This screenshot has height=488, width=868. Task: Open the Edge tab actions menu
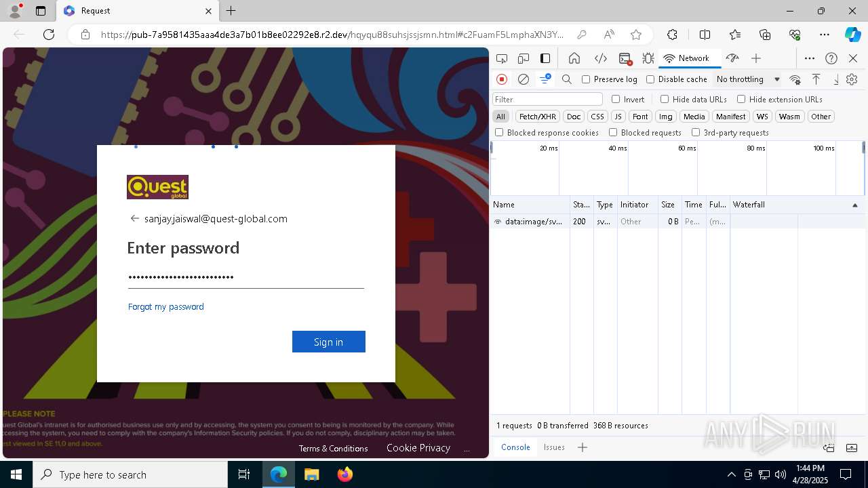coord(41,11)
